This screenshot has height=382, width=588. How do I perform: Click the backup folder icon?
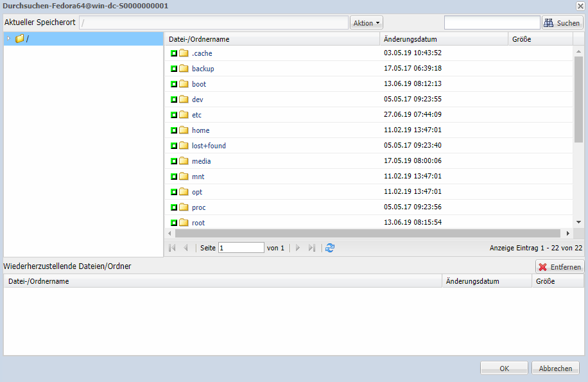click(184, 69)
